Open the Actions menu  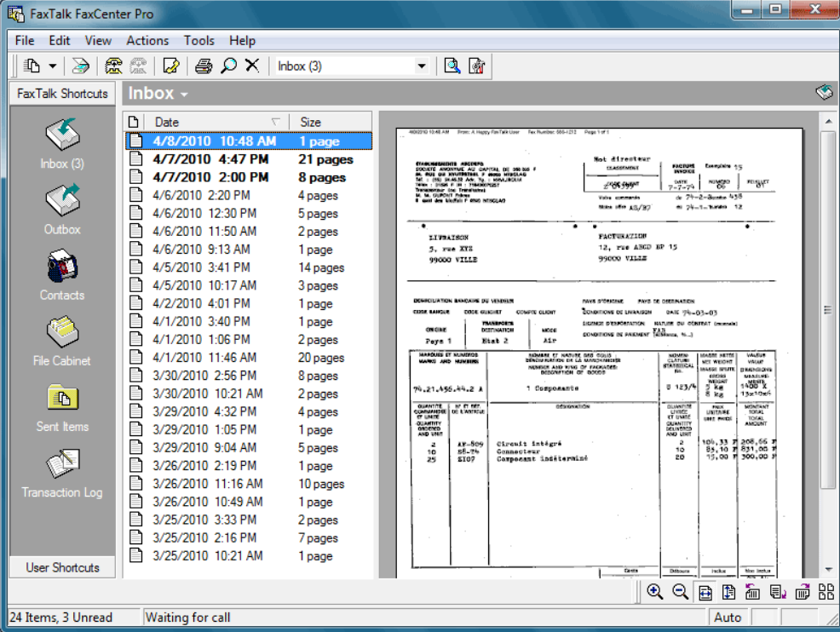point(147,41)
